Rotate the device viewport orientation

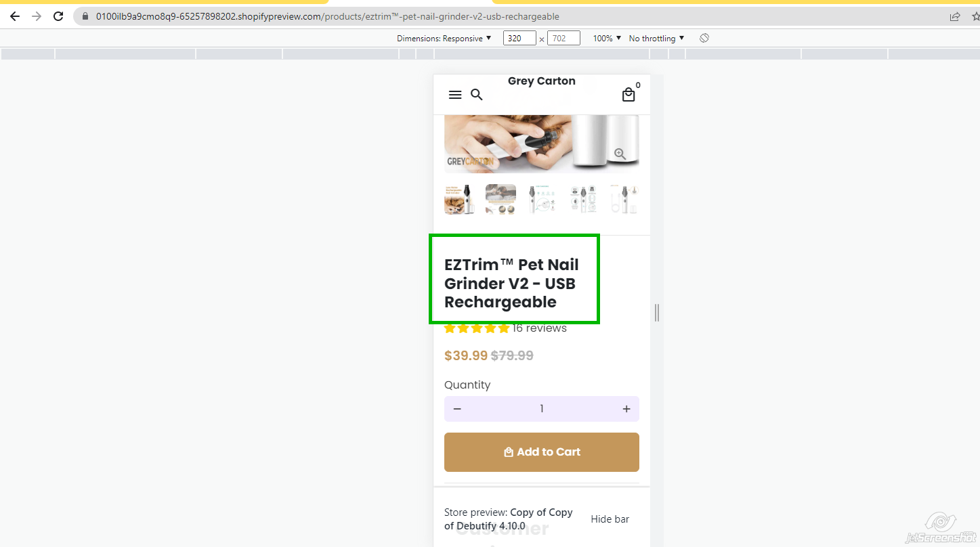[x=704, y=38]
